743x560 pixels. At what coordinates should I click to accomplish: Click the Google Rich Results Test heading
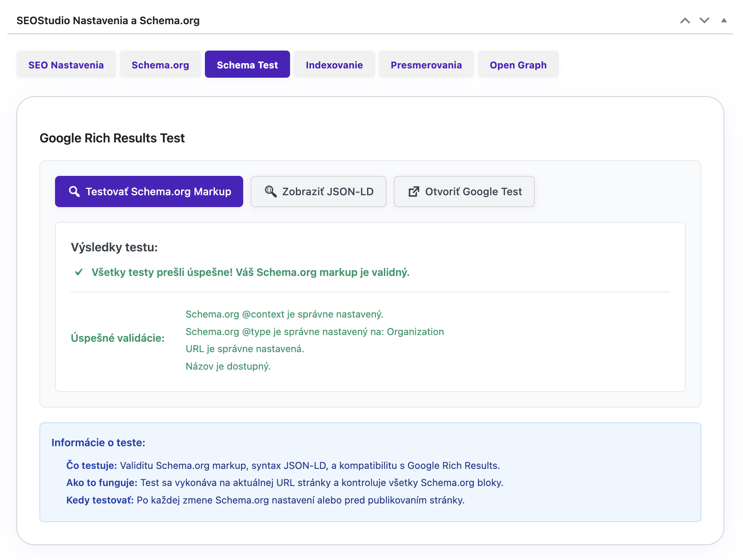pos(112,138)
